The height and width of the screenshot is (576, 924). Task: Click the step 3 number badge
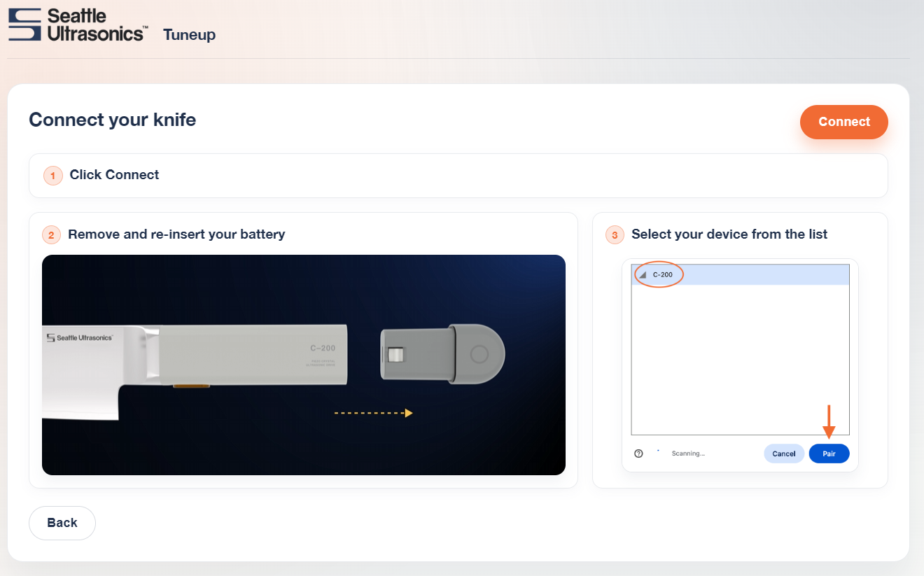(x=615, y=235)
